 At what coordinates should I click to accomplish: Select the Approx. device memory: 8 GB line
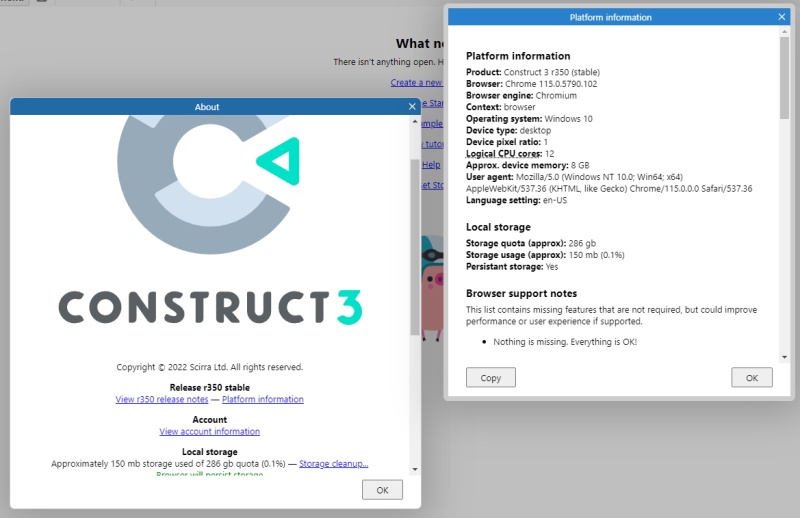tap(528, 165)
